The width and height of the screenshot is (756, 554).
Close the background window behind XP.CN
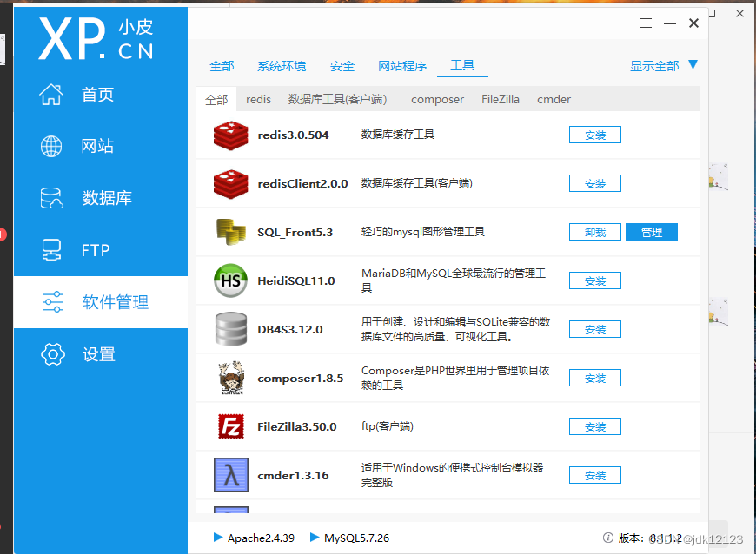(x=740, y=14)
